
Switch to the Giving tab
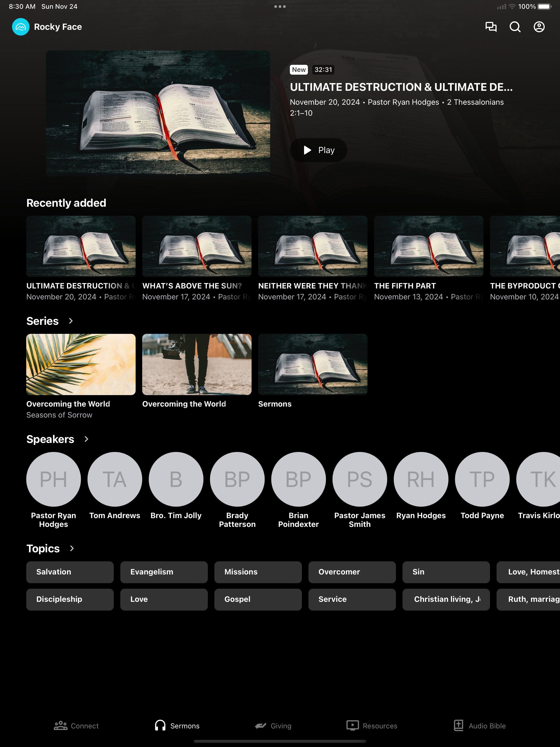click(273, 726)
